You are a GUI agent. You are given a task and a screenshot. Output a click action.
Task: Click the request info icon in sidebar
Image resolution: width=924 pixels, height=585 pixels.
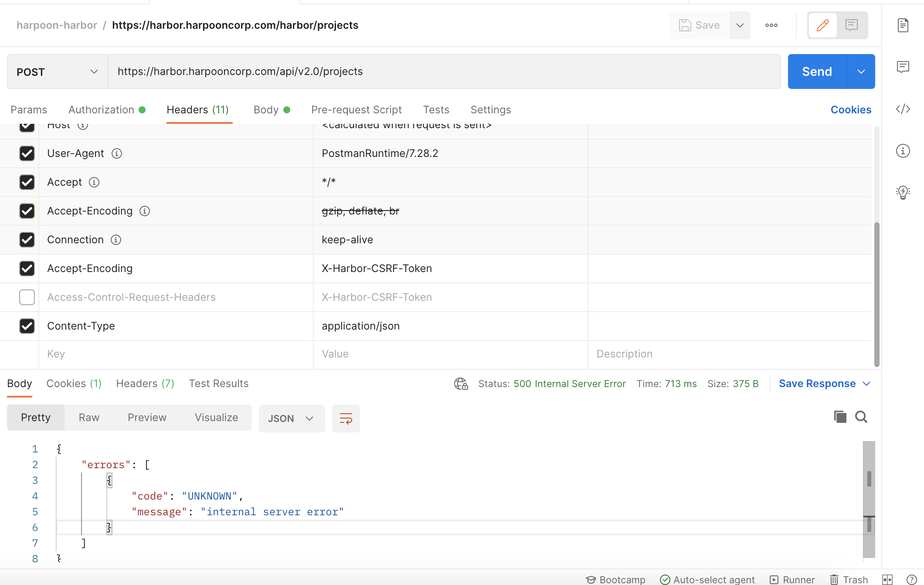903,151
